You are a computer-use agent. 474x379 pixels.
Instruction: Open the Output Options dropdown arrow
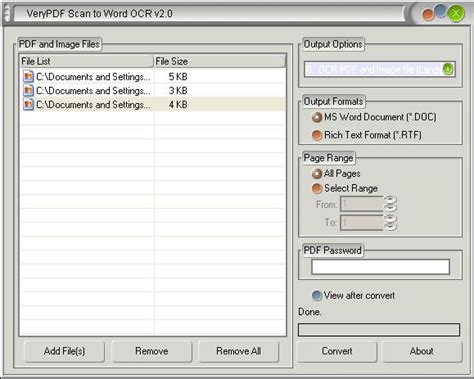coord(448,69)
